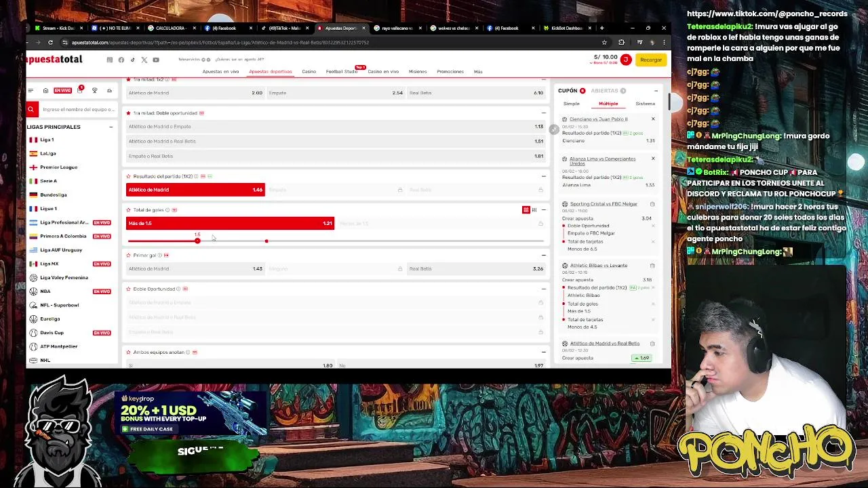The width and height of the screenshot is (868, 488).
Task: Click the red search magnifier button
Action: coord(31,109)
